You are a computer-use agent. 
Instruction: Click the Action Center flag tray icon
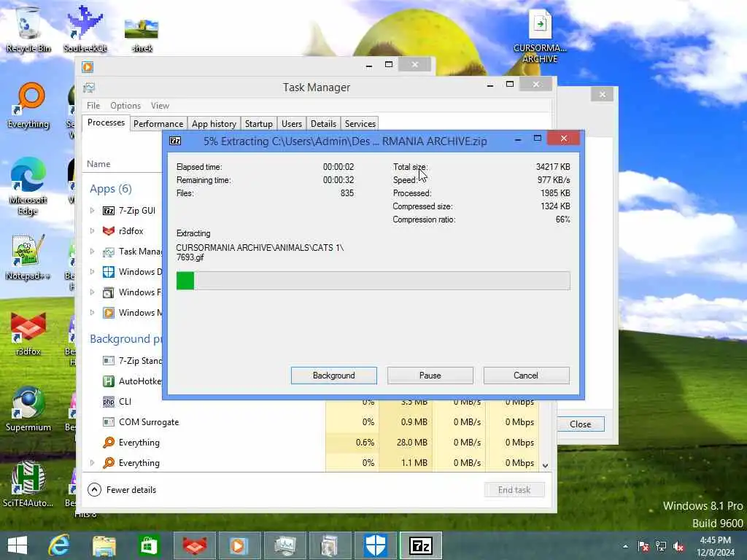point(643,546)
